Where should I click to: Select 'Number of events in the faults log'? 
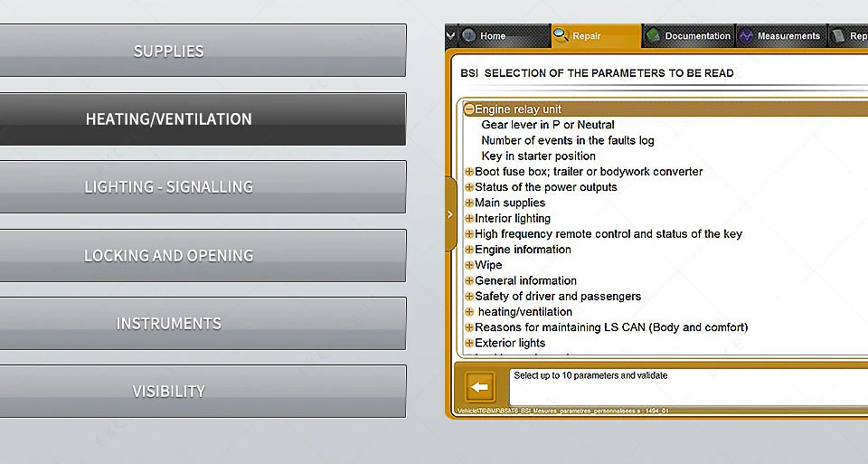568,140
